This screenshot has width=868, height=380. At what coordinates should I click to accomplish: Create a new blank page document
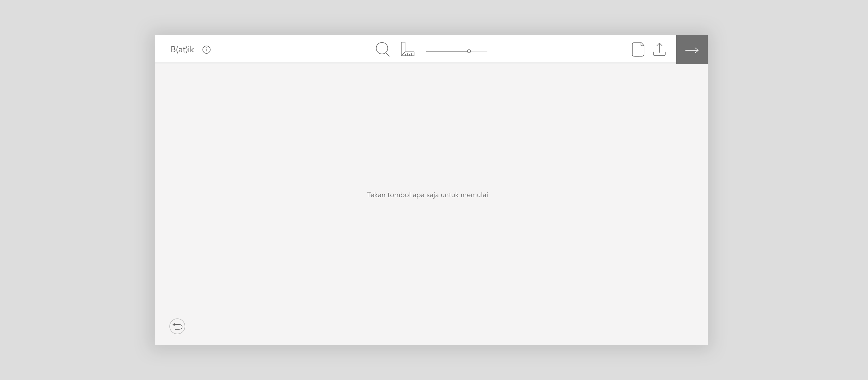[x=638, y=50]
